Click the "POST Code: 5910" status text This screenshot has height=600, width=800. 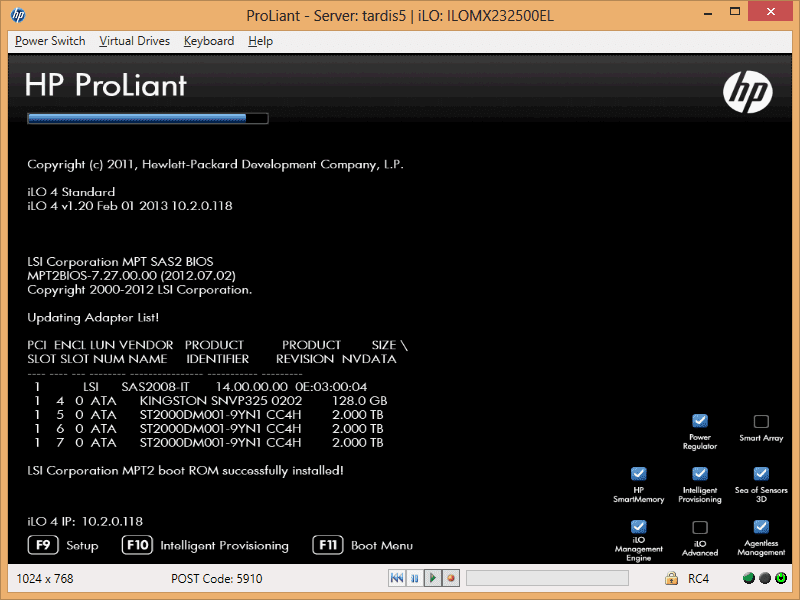216,579
